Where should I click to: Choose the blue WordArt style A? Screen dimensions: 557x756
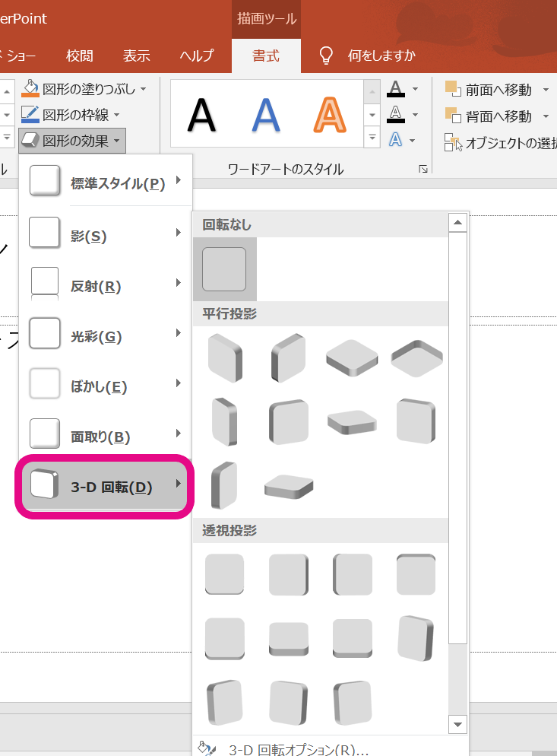pos(266,115)
